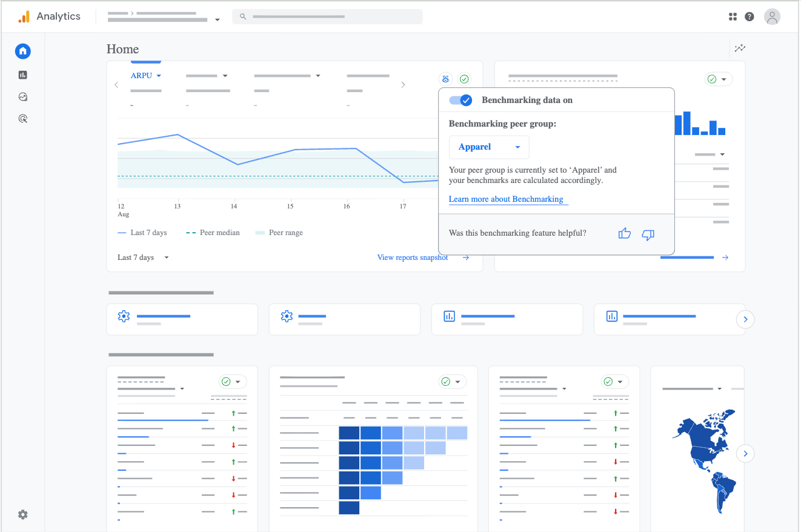Open Admin settings gear icon
Image resolution: width=801 pixels, height=532 pixels.
coord(23,514)
